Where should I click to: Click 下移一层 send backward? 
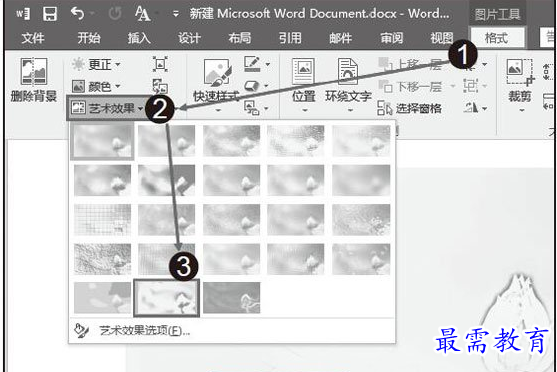(x=410, y=87)
